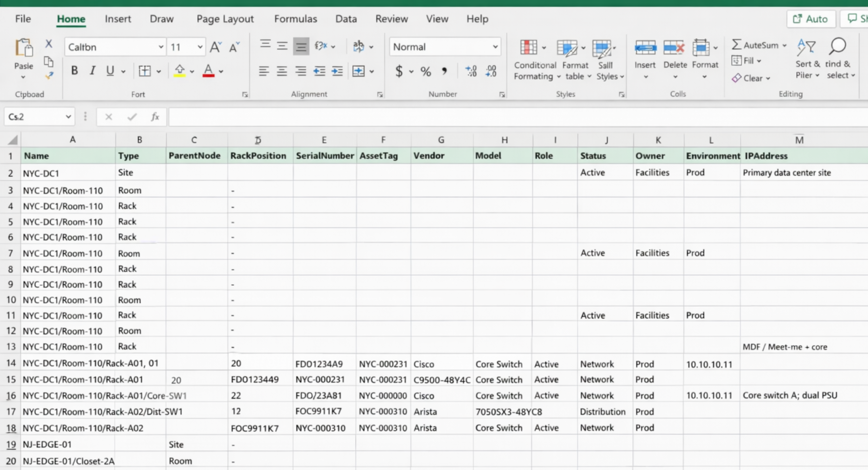Click the Auto button near top right

pyautogui.click(x=810, y=19)
